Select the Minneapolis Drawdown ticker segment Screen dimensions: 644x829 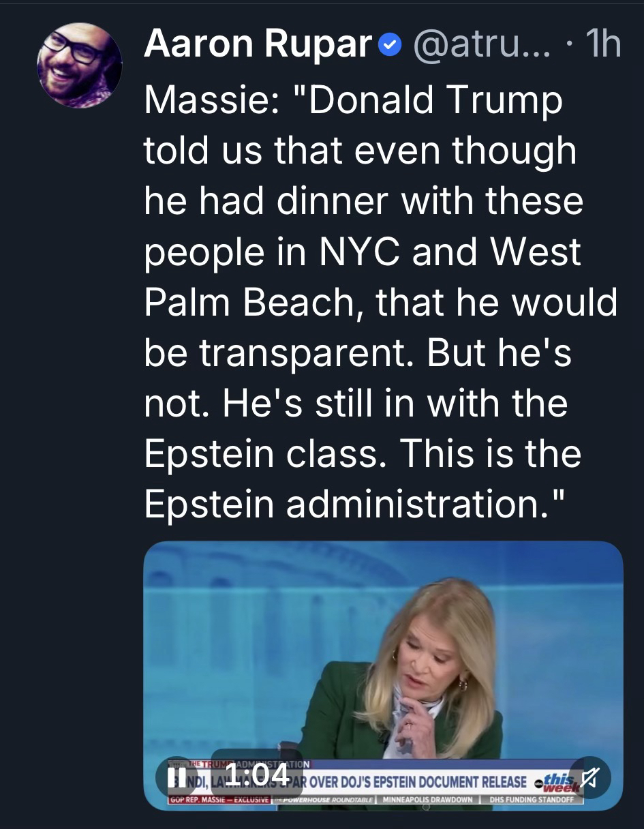point(427,798)
